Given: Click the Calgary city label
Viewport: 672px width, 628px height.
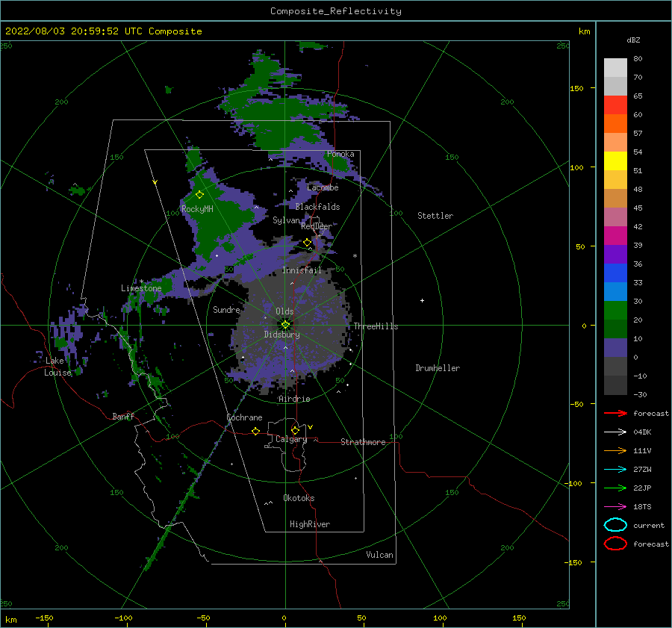Looking at the screenshot, I should (291, 439).
